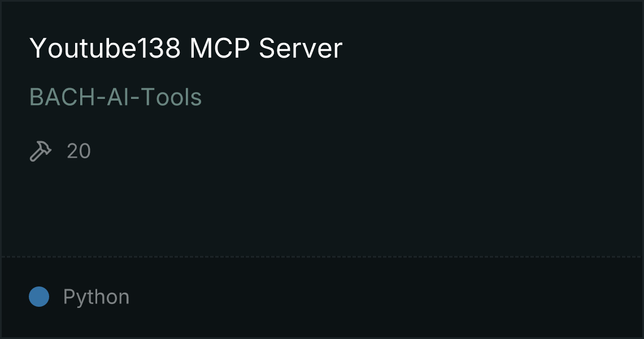Click the blue circle left of Python
The image size is (644, 339).
(x=39, y=297)
